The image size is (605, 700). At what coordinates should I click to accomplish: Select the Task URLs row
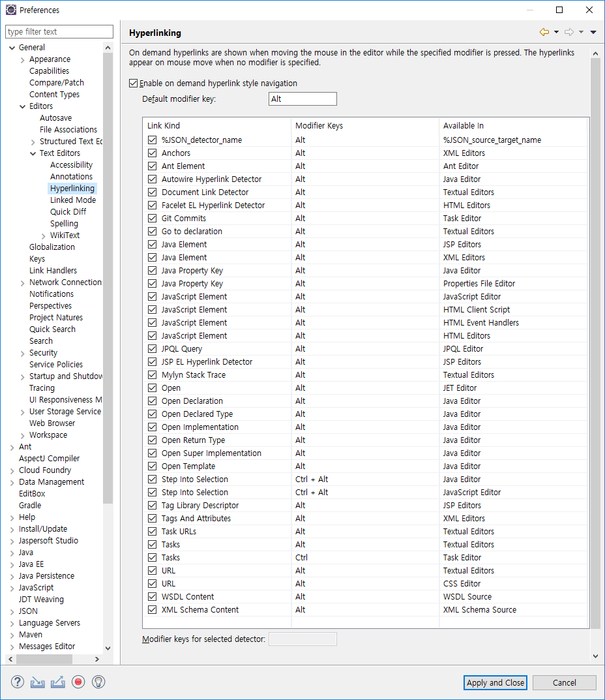pos(365,532)
